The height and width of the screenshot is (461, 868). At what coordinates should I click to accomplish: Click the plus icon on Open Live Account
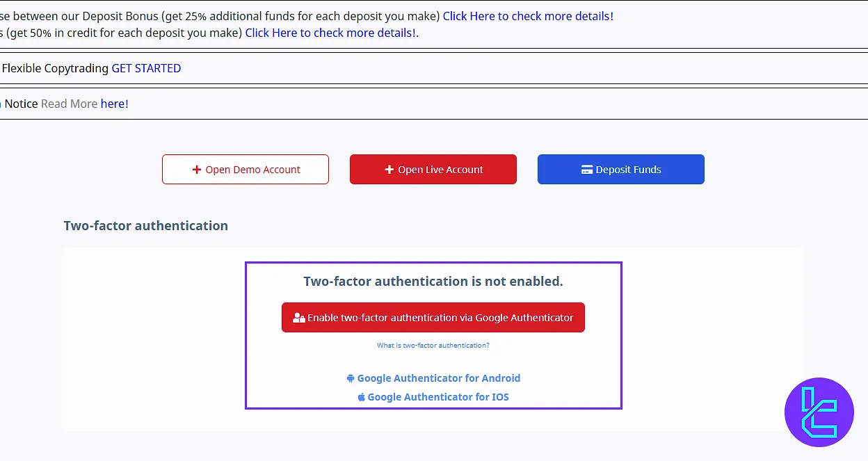389,170
